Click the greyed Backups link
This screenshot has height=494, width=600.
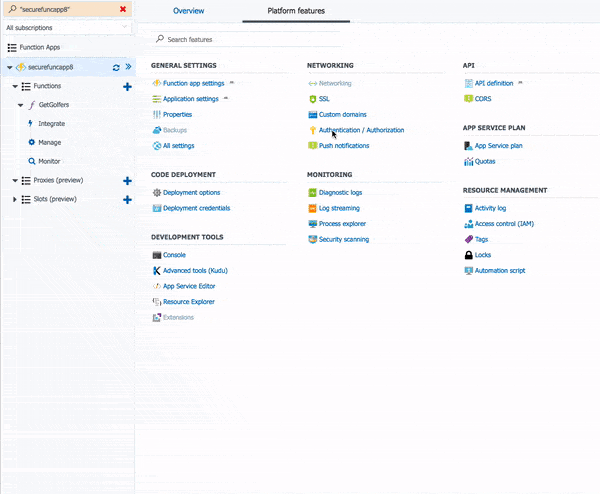point(175,130)
